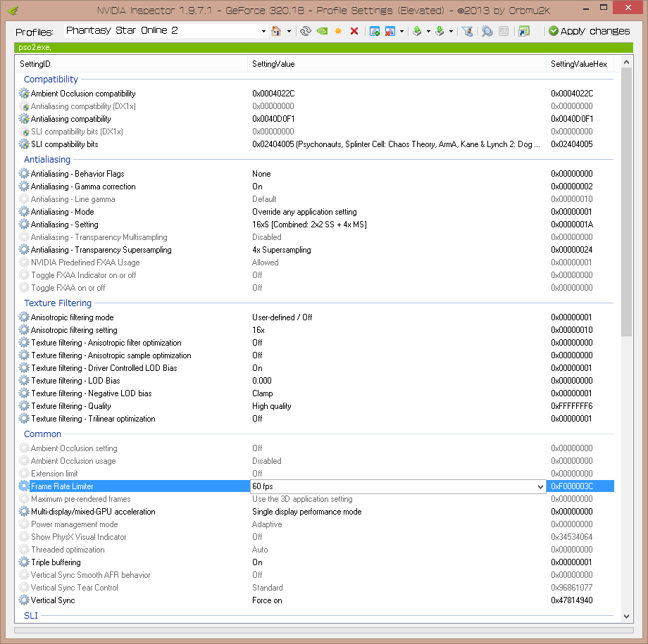Click the Texture Filtering group header
This screenshot has width=648, height=644.
pyautogui.click(x=58, y=303)
